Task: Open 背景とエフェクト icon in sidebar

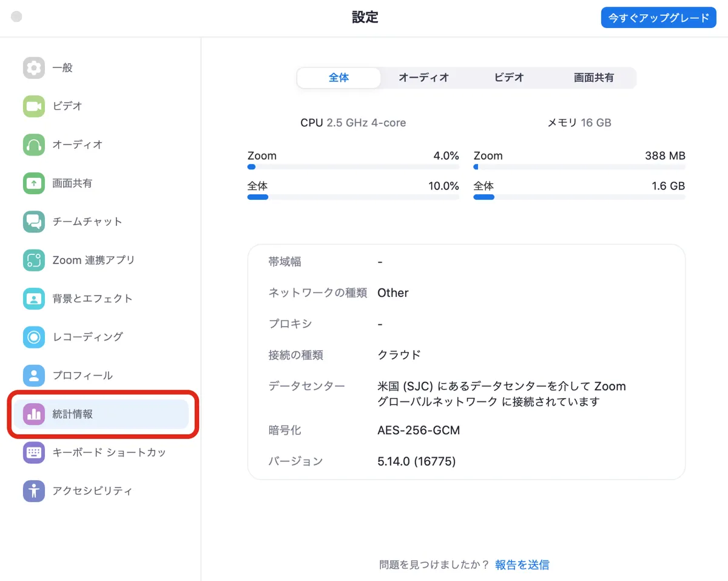Action: [x=34, y=299]
